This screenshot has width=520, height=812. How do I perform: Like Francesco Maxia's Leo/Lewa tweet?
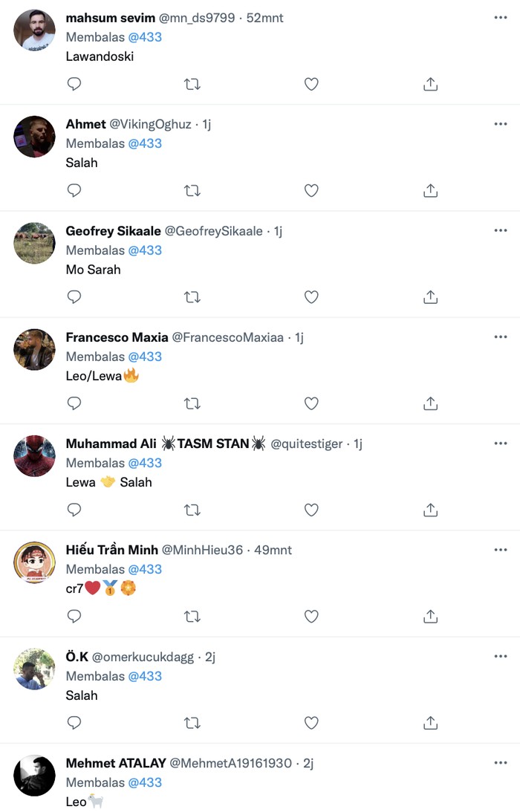click(311, 403)
